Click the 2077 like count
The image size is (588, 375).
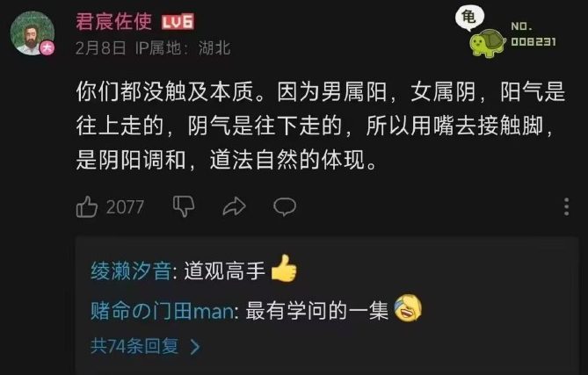(125, 207)
